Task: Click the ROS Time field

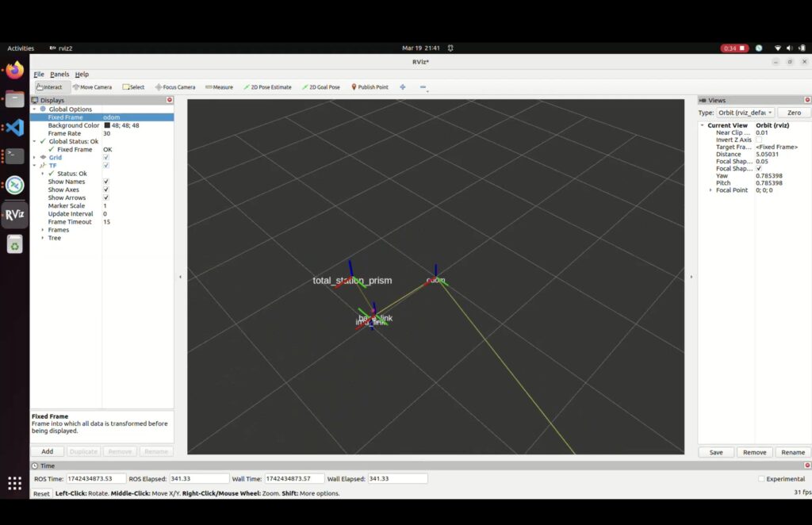Action: coord(96,479)
